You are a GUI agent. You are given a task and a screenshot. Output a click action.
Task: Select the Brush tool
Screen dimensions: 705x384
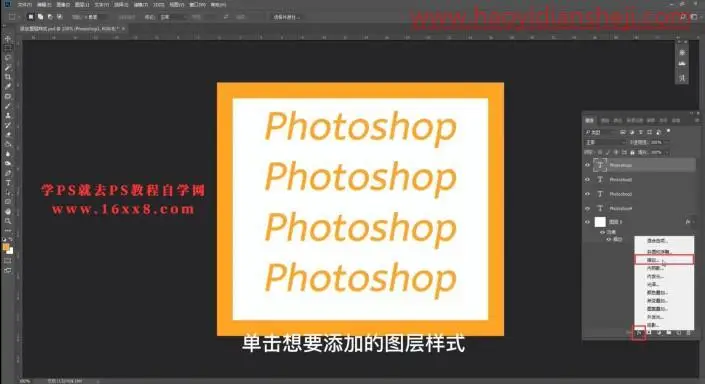8,106
